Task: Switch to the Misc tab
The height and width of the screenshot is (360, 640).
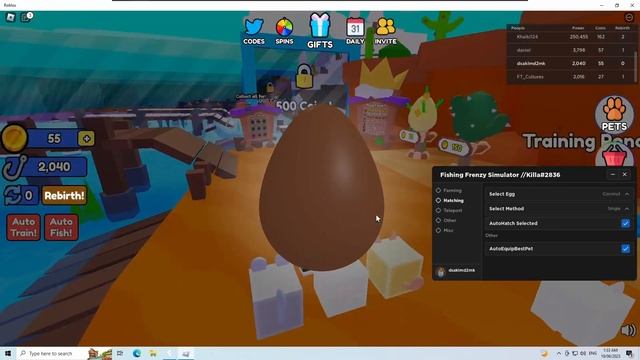Action: click(444, 231)
